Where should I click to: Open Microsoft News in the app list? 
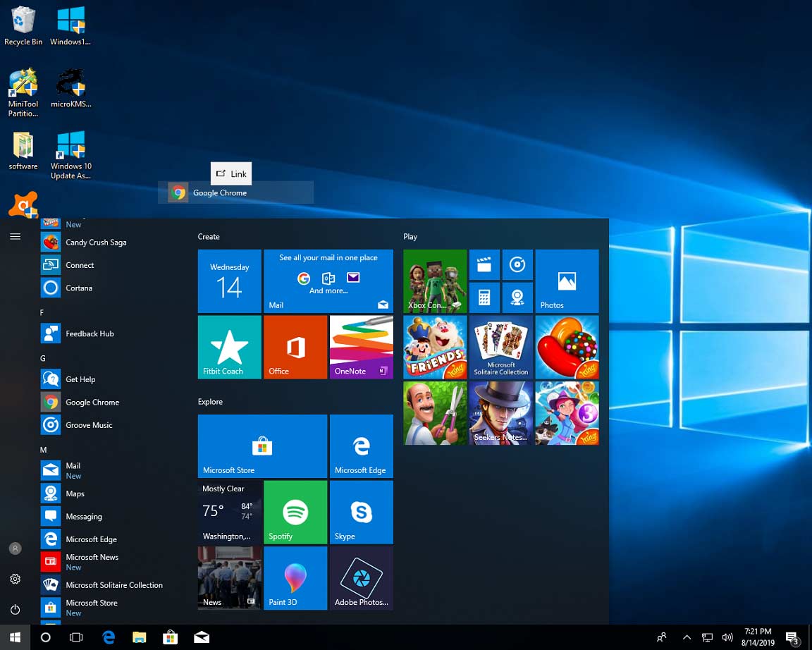pos(111,562)
